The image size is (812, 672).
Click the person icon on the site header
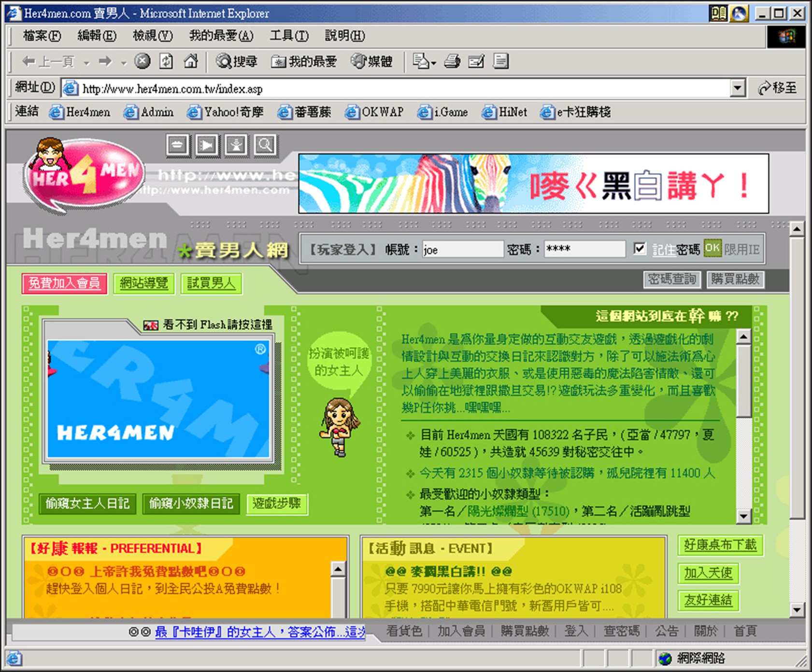click(x=236, y=145)
